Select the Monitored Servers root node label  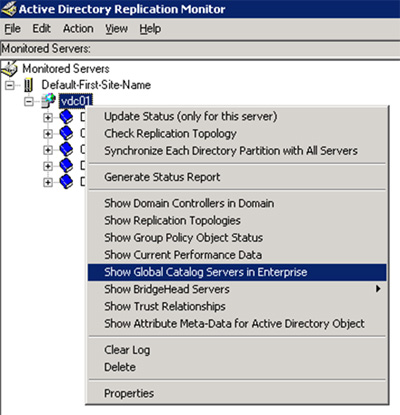click(x=66, y=69)
